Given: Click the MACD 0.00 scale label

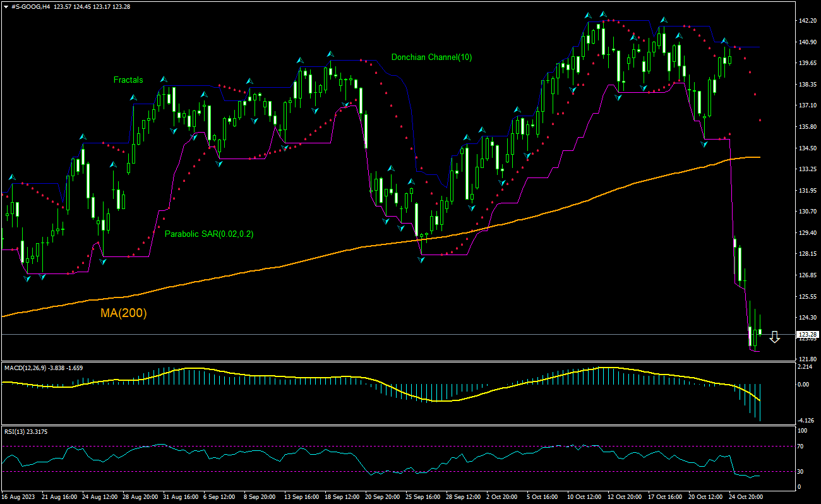Looking at the screenshot, I should point(805,384).
